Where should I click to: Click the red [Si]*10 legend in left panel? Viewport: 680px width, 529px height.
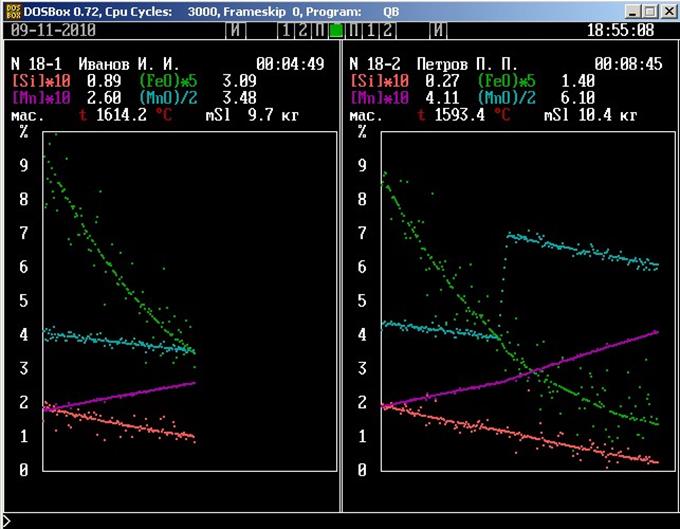point(41,80)
